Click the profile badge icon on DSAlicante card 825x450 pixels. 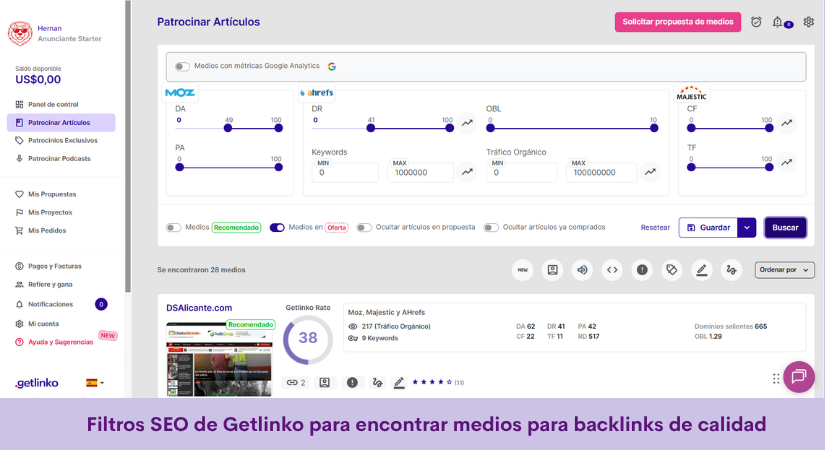(x=325, y=383)
